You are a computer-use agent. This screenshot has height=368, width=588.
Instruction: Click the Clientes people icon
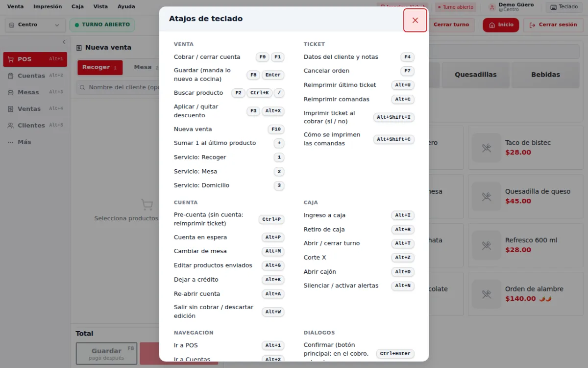click(10, 126)
